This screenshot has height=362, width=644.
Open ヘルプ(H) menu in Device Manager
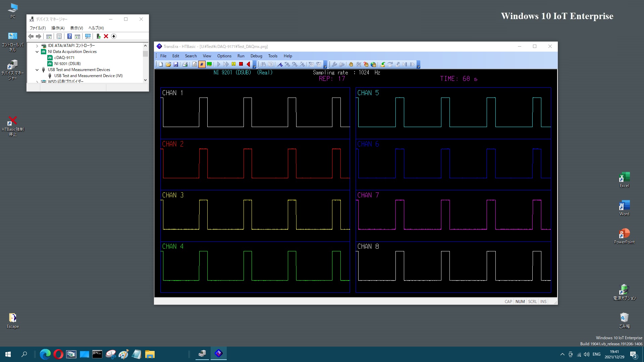[x=96, y=28]
